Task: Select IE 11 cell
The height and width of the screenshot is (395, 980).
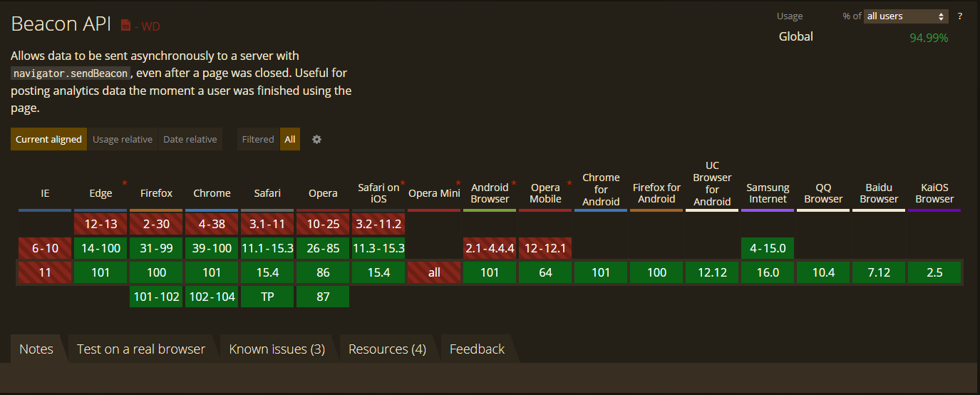Action: click(x=45, y=272)
